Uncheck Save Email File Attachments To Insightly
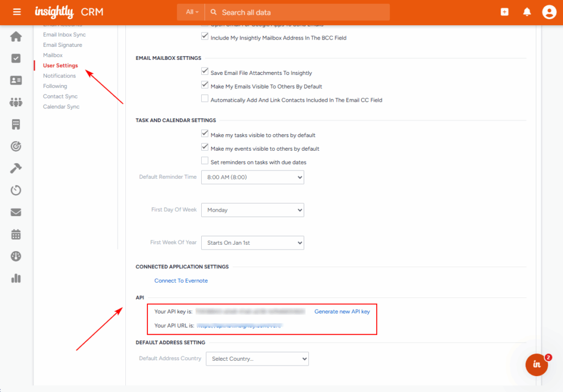563x392 pixels. click(205, 72)
